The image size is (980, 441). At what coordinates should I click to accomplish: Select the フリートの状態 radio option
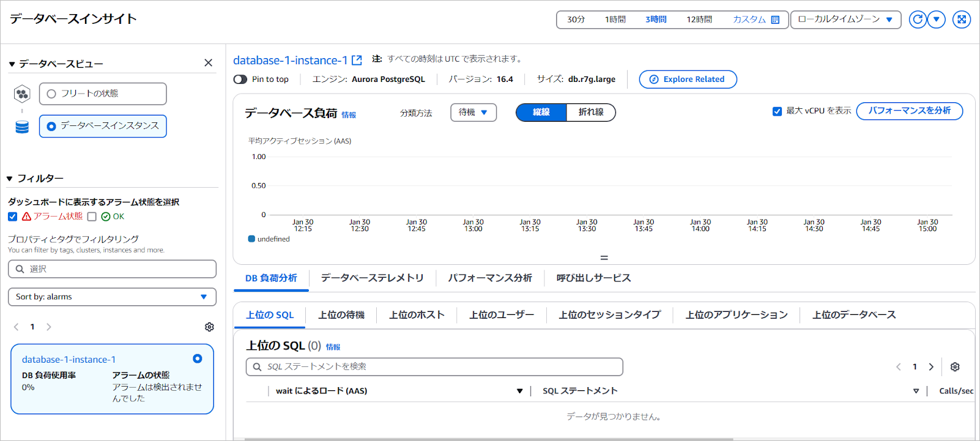[x=51, y=94]
